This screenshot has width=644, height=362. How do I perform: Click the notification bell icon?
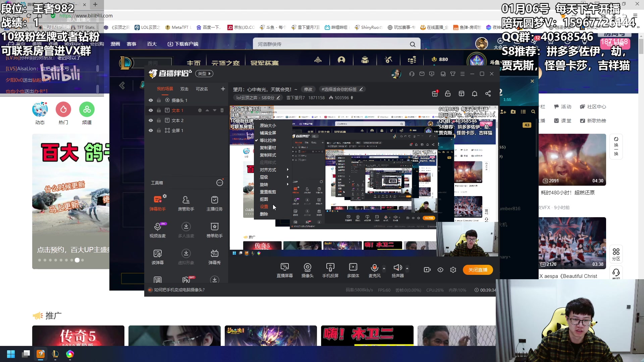[475, 94]
